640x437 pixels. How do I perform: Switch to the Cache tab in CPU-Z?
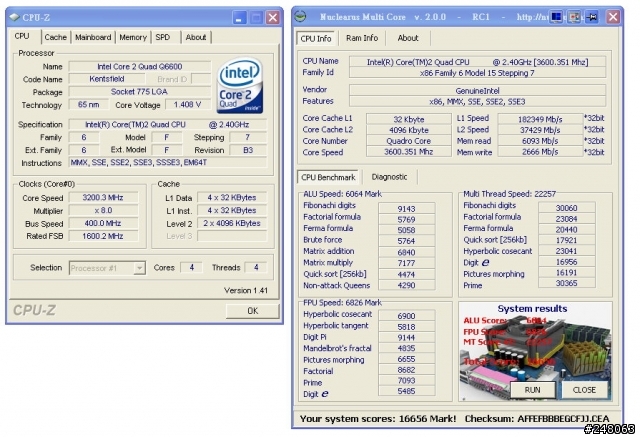pos(56,37)
